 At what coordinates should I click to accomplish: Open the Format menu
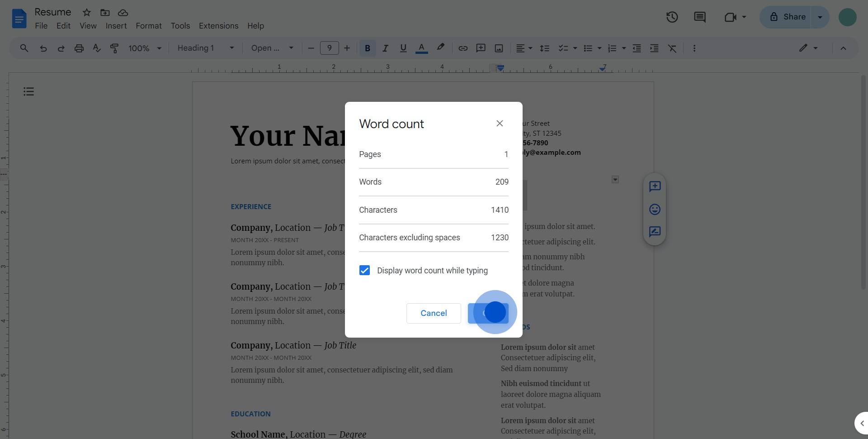point(149,26)
